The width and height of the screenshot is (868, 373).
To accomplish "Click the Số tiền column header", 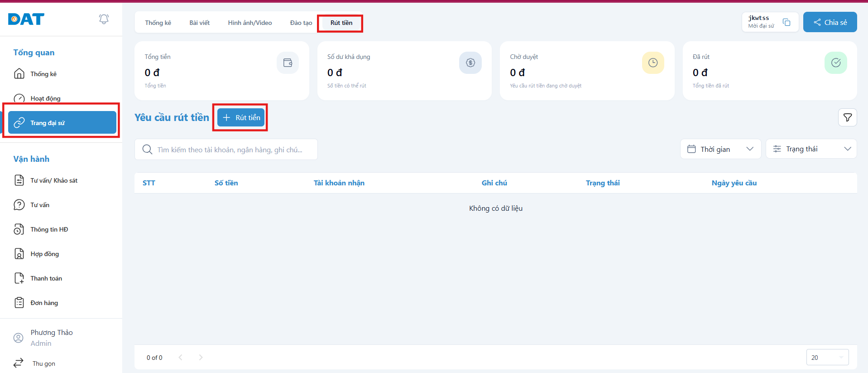I will pos(226,183).
